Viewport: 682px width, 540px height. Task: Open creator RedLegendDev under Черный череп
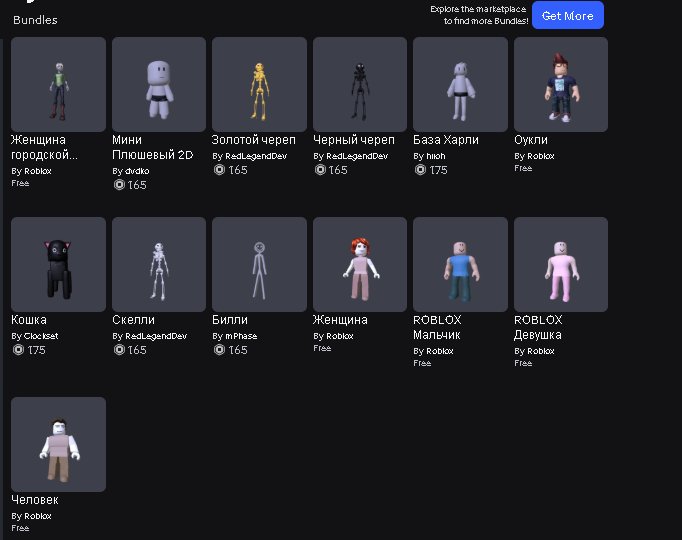coord(357,156)
